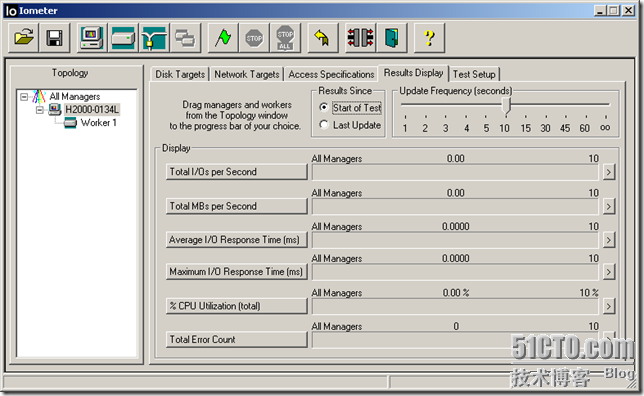This screenshot has height=396, width=644.
Task: Switch to the Access Specifications tab
Action: (x=331, y=74)
